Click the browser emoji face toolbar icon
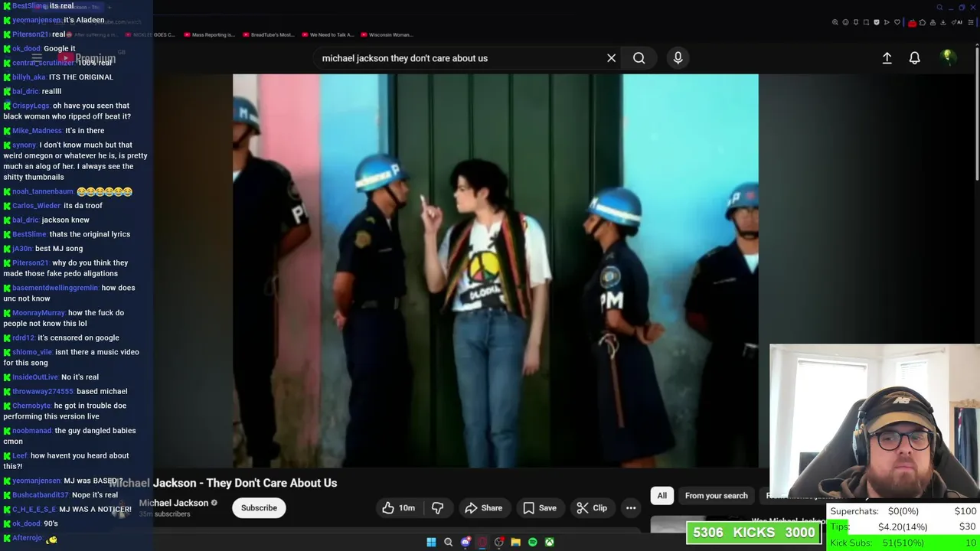This screenshot has height=551, width=980. (x=845, y=22)
